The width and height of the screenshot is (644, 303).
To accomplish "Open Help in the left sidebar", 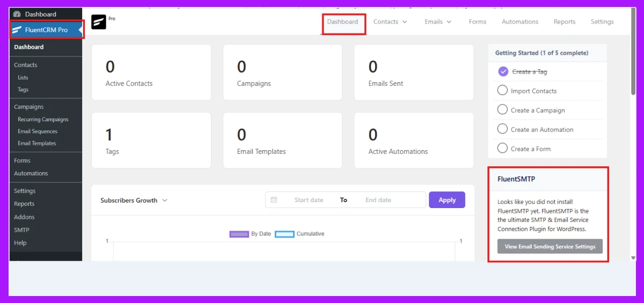I will 20,243.
